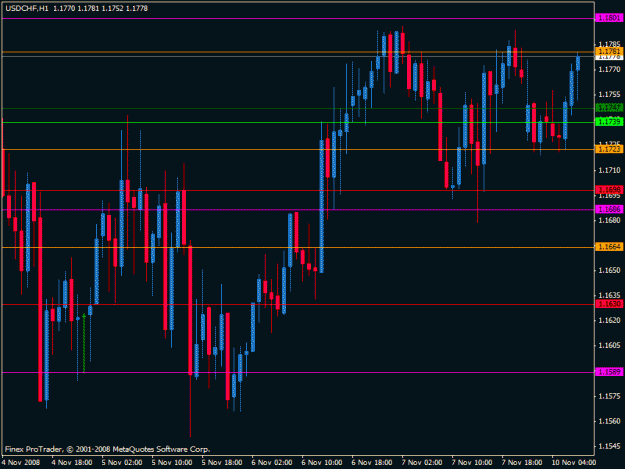Click the 6 Nov 18:00 time label
The height and width of the screenshot is (469, 625).
click(x=372, y=463)
